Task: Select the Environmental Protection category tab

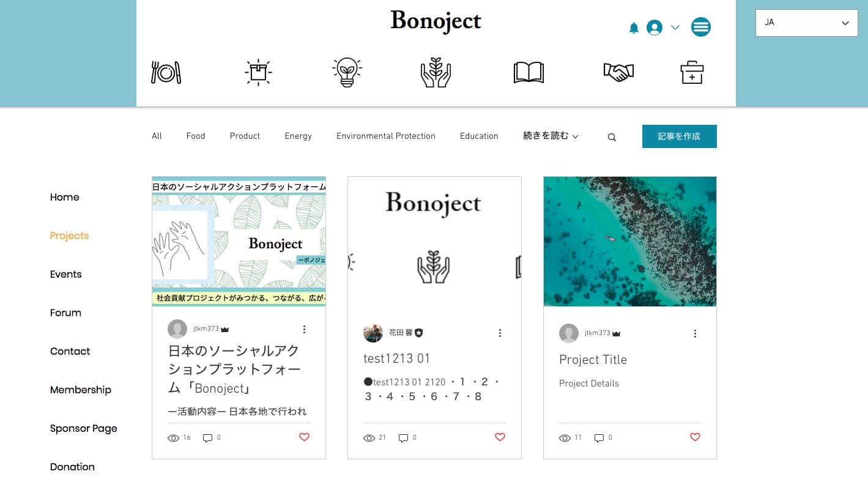Action: click(x=386, y=136)
